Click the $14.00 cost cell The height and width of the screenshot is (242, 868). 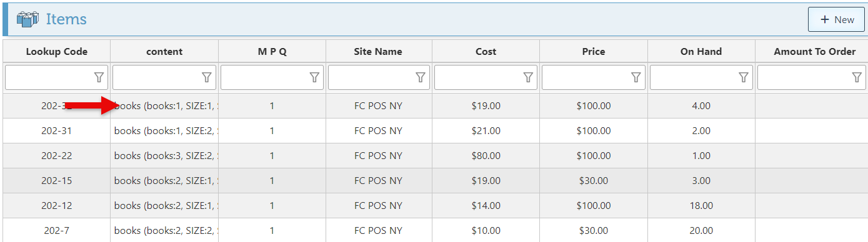click(x=486, y=206)
